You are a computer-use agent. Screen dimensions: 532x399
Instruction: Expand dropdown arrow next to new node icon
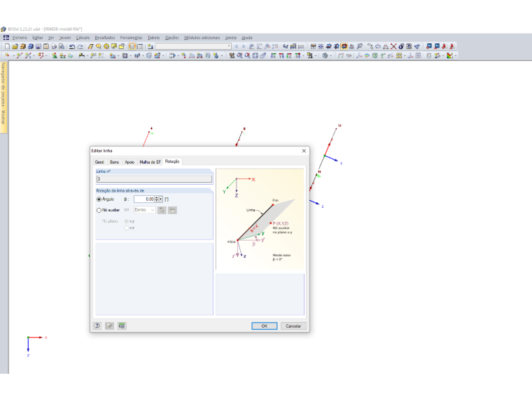(x=13, y=55)
